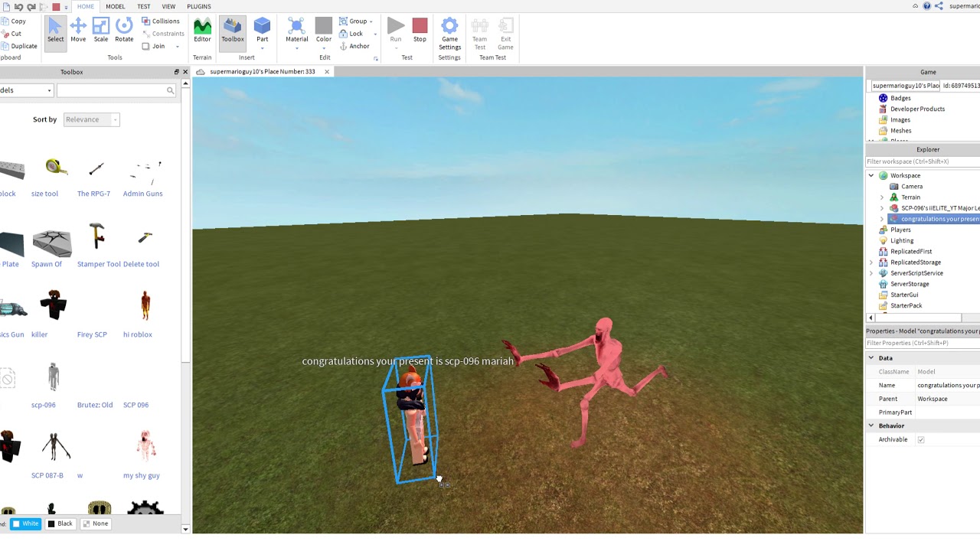Expand the Terrain tree node

[x=882, y=197]
